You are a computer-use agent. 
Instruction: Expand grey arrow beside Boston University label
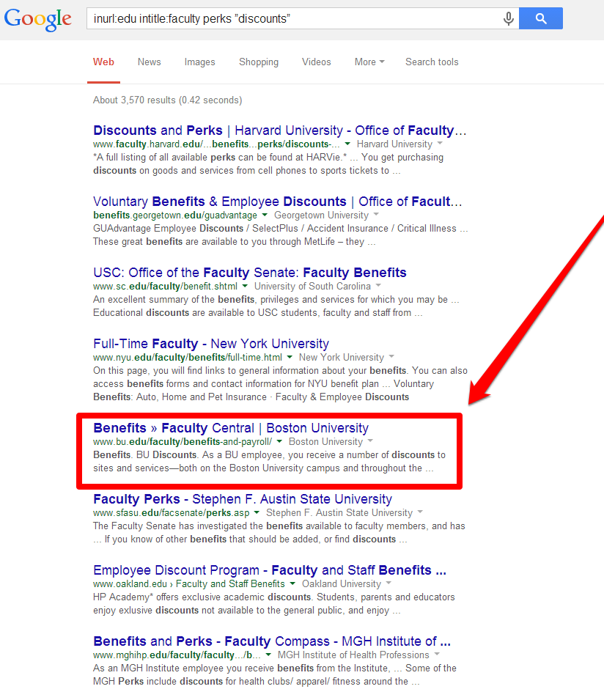coord(370,441)
